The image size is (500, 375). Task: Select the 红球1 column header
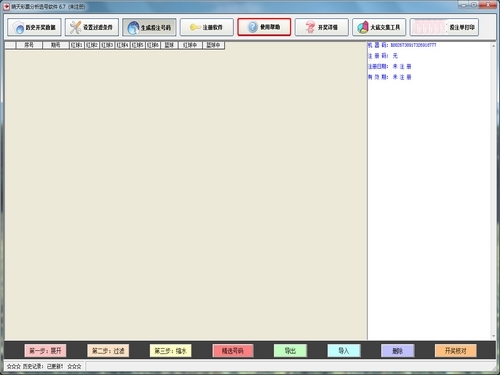tap(77, 45)
